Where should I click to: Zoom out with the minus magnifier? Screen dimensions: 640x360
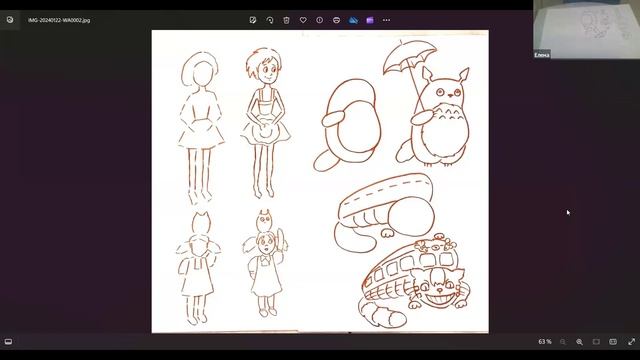pos(563,342)
